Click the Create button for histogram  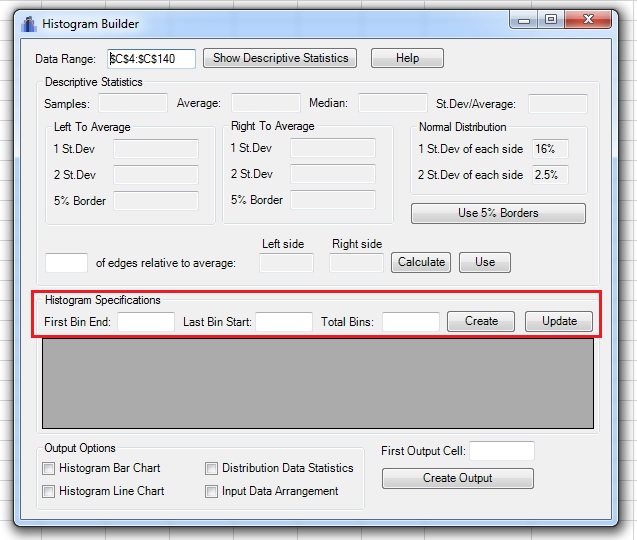click(481, 321)
